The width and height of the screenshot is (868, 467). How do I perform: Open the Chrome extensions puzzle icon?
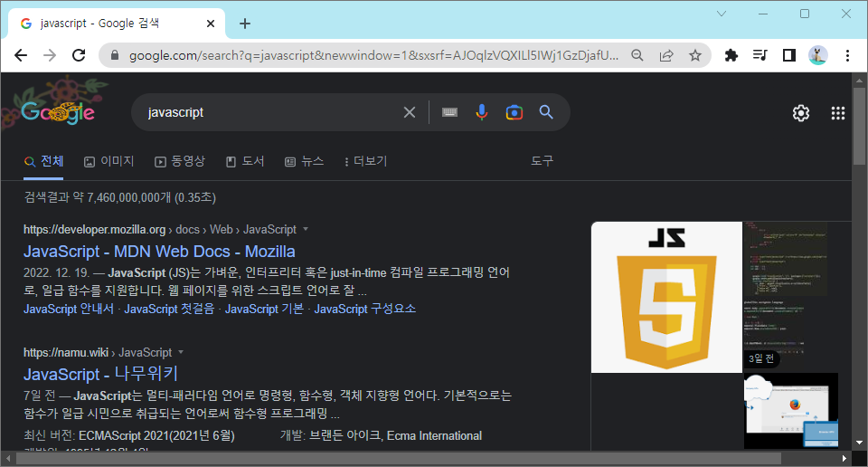[731, 55]
